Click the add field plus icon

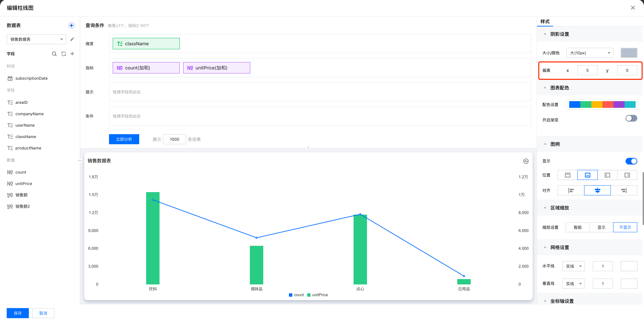click(x=72, y=54)
